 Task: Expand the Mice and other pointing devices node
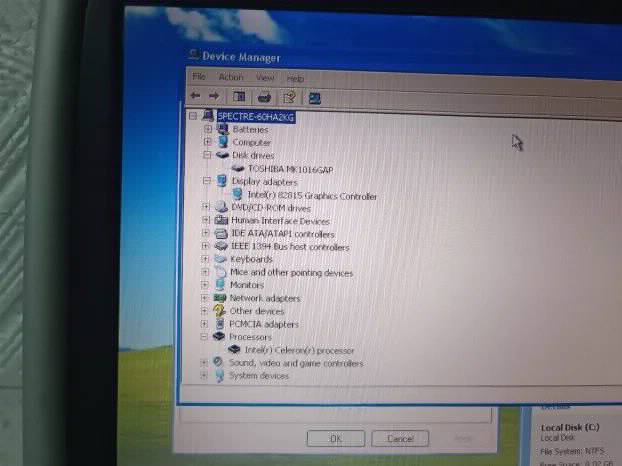coord(205,272)
